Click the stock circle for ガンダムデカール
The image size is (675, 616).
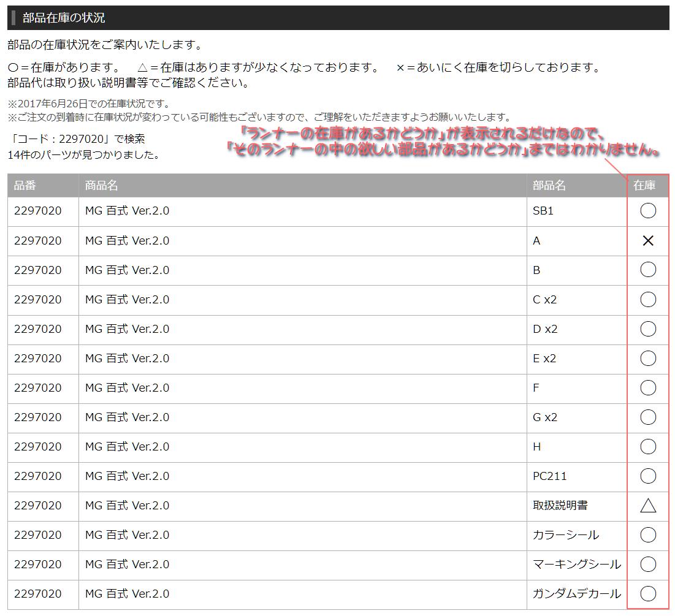(648, 593)
